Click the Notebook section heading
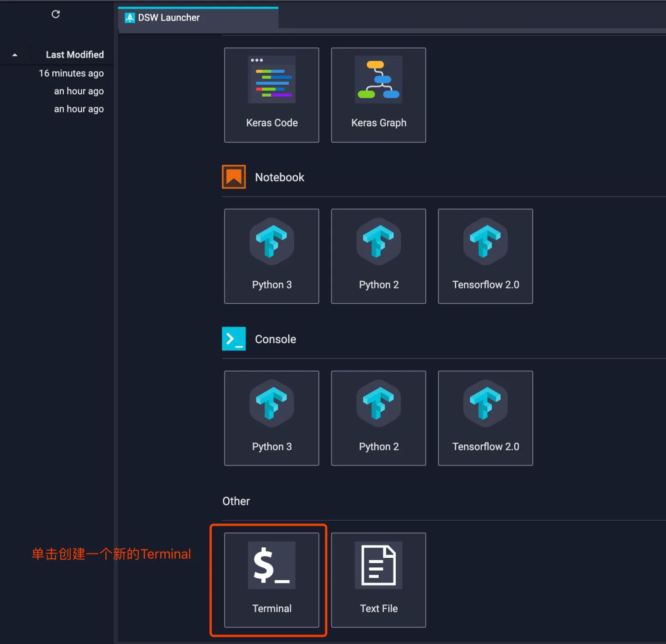The height and width of the screenshot is (644, 666). [279, 177]
